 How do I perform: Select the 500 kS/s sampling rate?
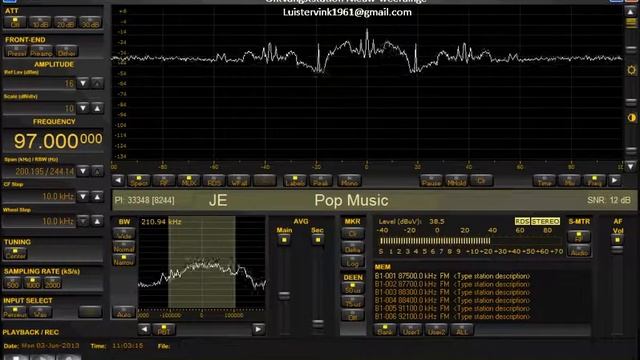13,283
